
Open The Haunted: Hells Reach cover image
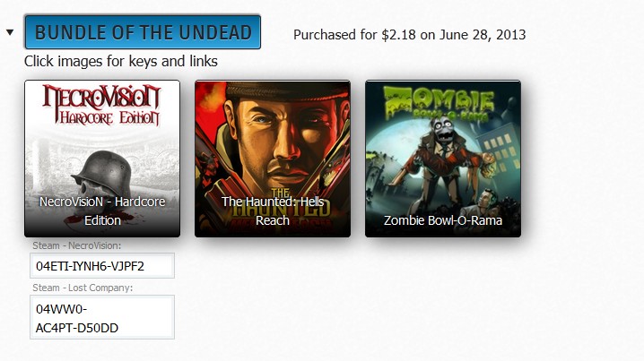(273, 159)
